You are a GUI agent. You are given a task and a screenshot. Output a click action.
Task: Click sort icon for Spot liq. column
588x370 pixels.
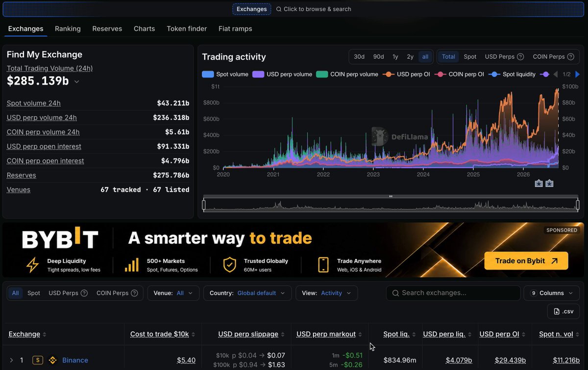click(x=414, y=335)
